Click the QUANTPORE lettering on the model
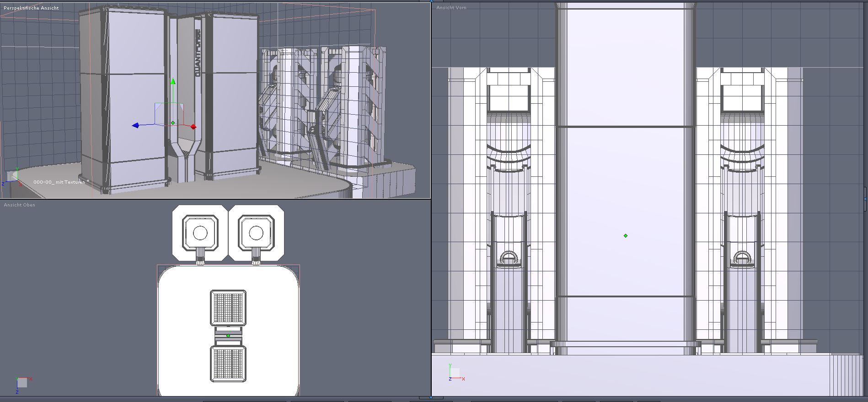The height and width of the screenshot is (402, 868). tap(198, 53)
